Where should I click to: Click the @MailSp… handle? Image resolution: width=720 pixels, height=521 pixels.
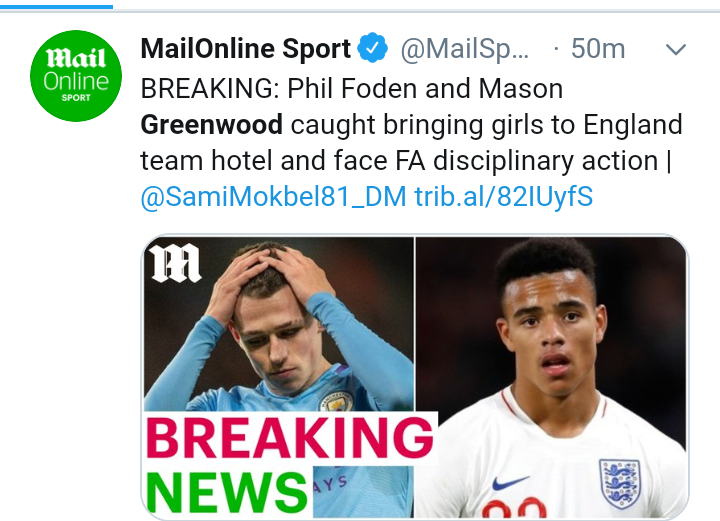point(465,48)
